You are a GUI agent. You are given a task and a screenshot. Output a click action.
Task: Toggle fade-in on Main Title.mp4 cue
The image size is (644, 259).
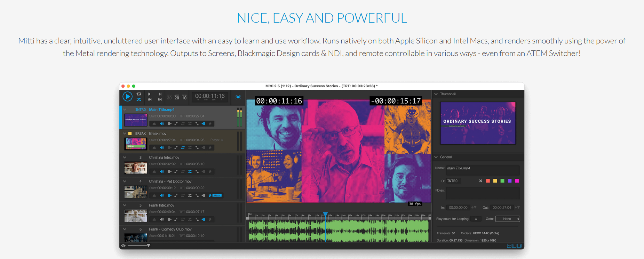[176, 124]
